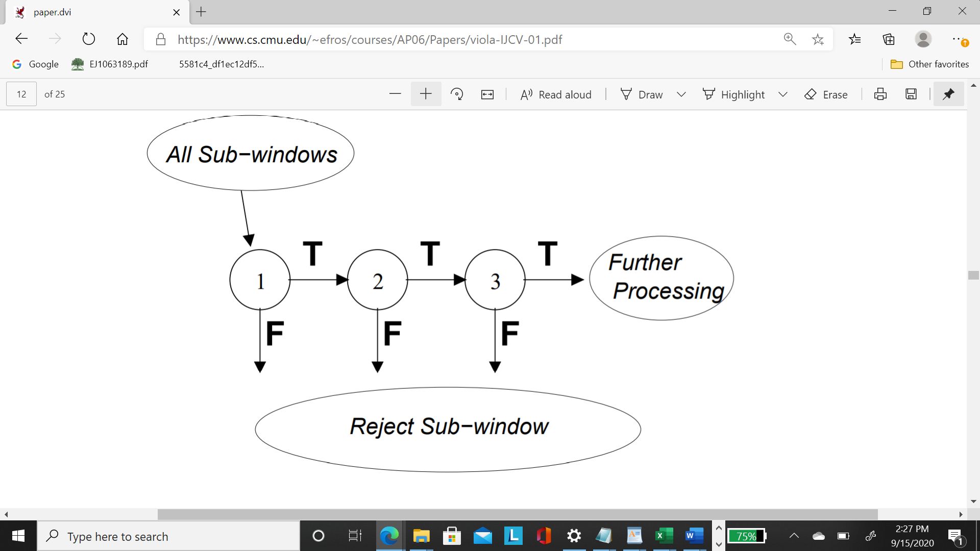Rotate the PDF page
Viewport: 980px width, 551px height.
tap(457, 94)
